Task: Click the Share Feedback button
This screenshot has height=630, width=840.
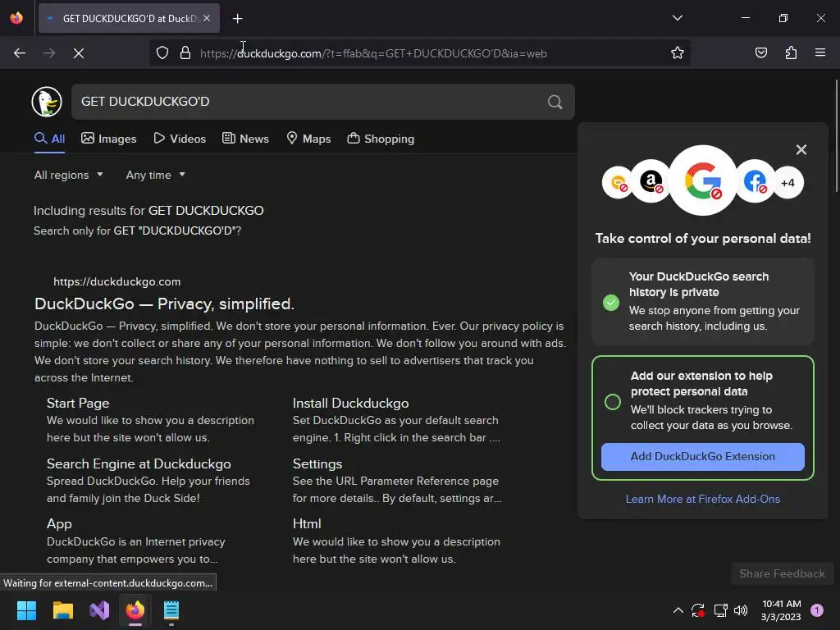Action: click(782, 573)
